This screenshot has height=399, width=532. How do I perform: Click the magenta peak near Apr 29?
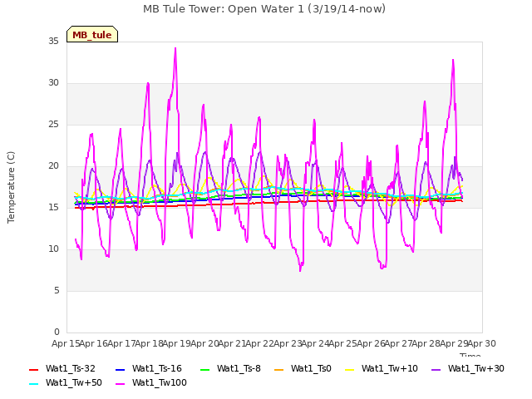click(x=453, y=61)
